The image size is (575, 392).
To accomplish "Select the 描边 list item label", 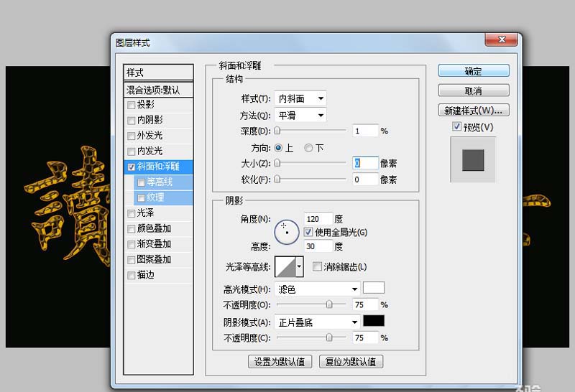I will (x=146, y=275).
